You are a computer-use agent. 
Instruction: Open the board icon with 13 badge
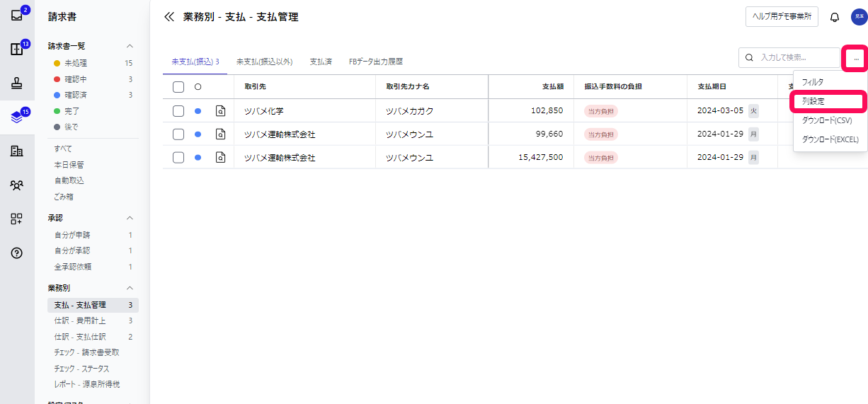[x=17, y=50]
